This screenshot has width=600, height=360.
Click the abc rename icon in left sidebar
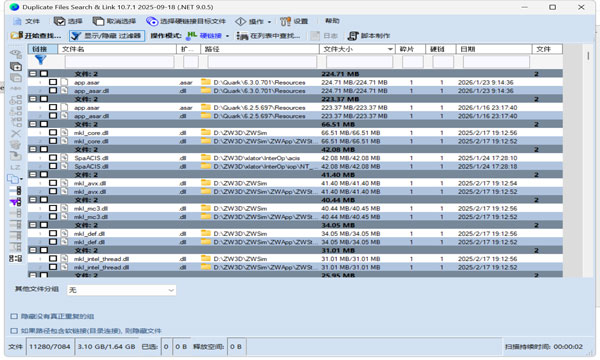point(16,88)
